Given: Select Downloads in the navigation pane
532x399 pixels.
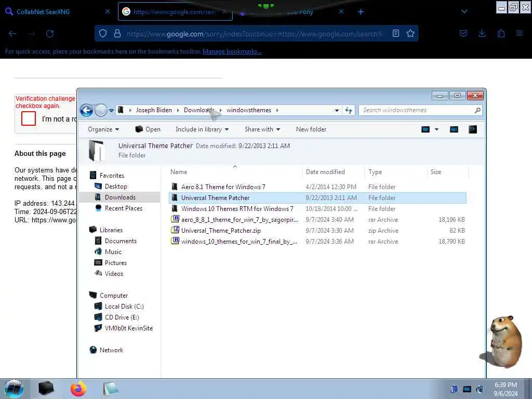Looking at the screenshot, I should [x=120, y=197].
